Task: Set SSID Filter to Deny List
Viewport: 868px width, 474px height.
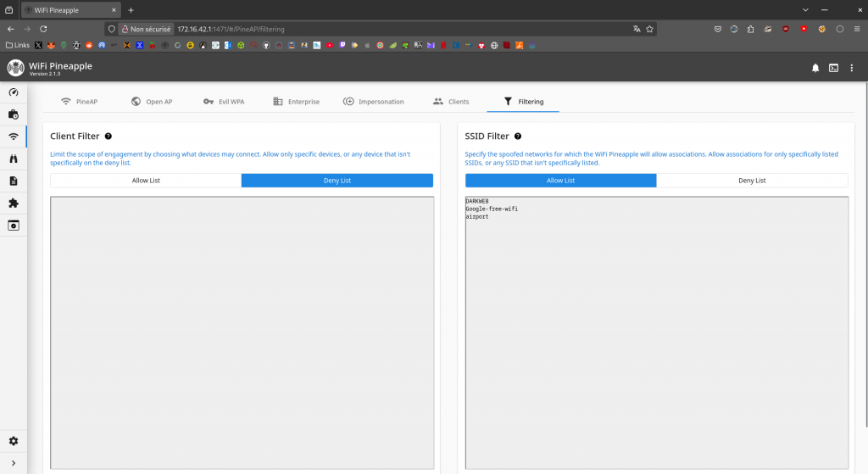Action: click(x=753, y=181)
